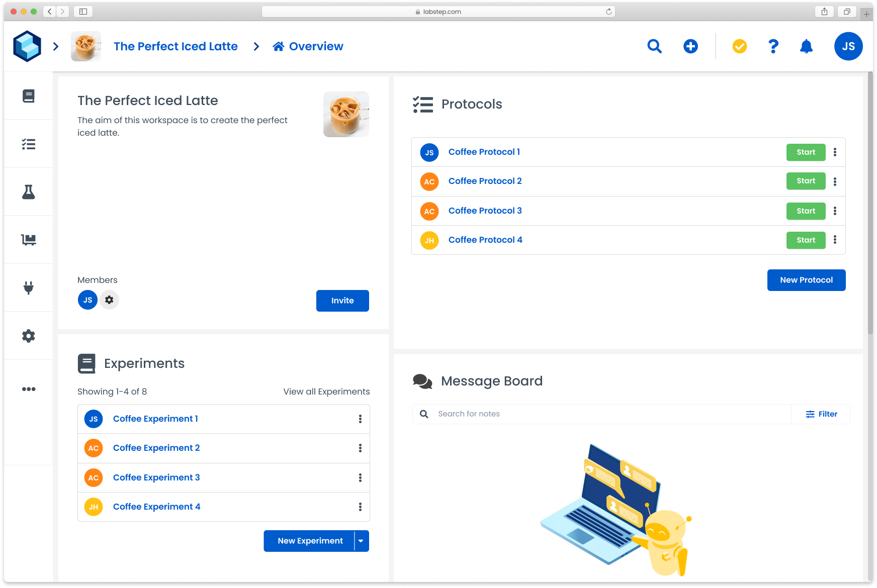This screenshot has height=588, width=877.
Task: Select the Inventory flask icon in sidebar
Action: (29, 191)
